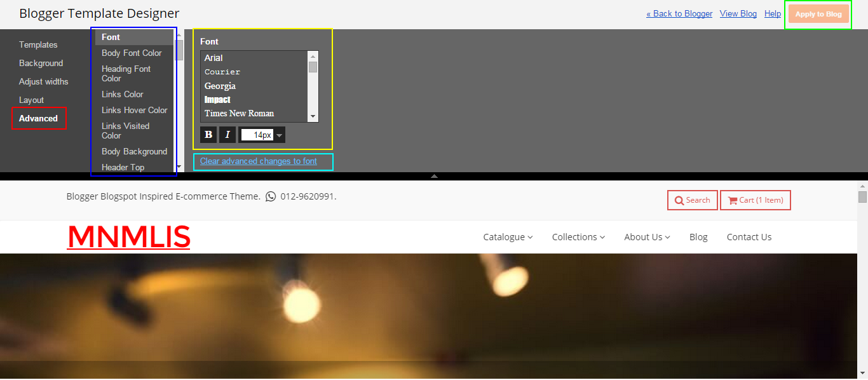Click the search magnifier icon
868x380 pixels.
(x=679, y=200)
